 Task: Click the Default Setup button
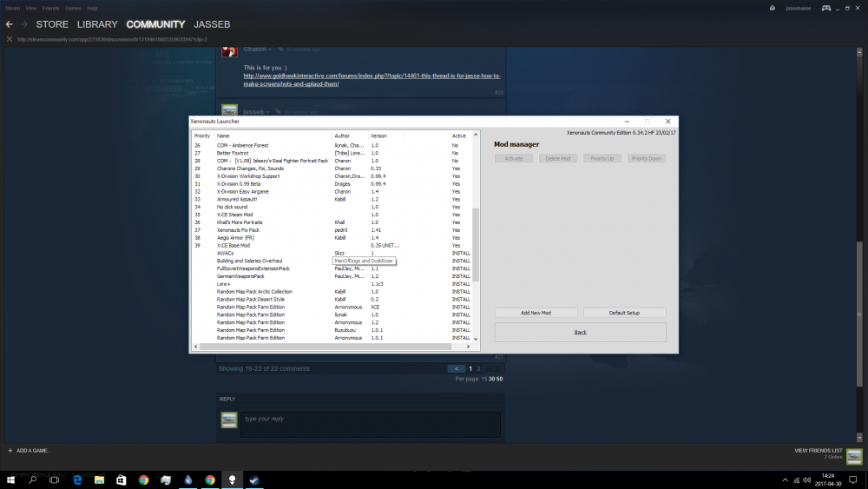point(624,313)
